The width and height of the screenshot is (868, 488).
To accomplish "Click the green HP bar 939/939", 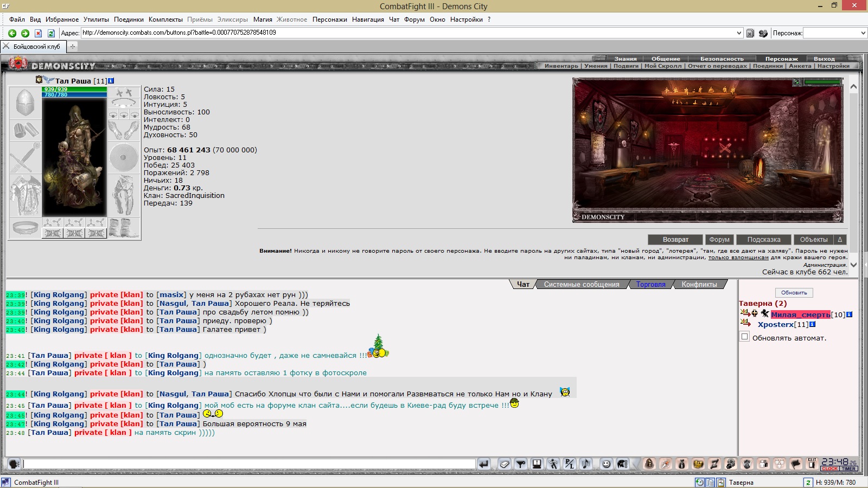I will click(74, 89).
